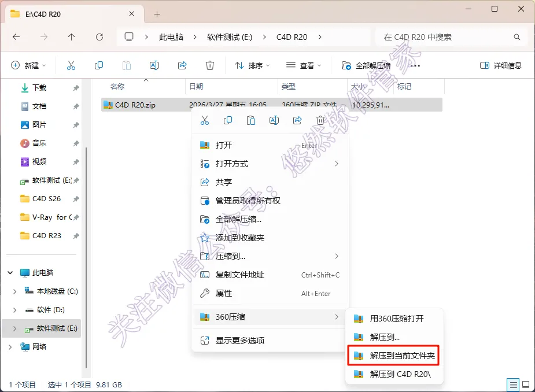Click Paste icon in context menu
535x392 pixels.
pyautogui.click(x=251, y=120)
